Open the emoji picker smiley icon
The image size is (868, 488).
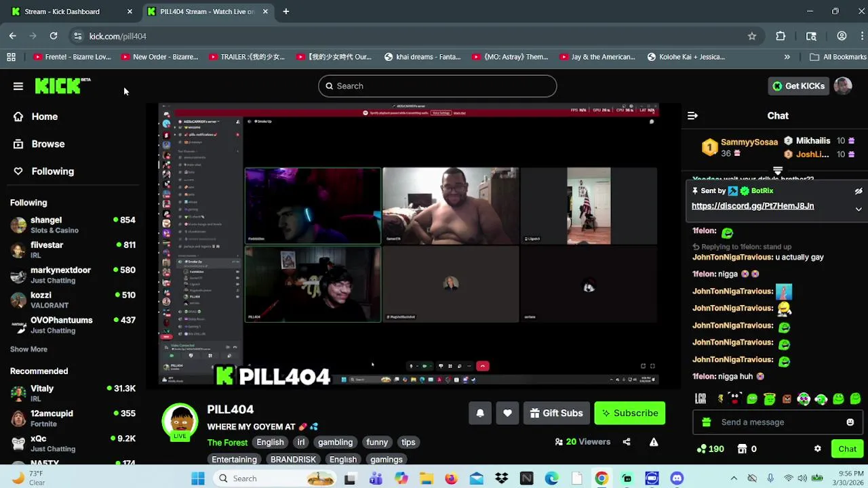click(850, 422)
